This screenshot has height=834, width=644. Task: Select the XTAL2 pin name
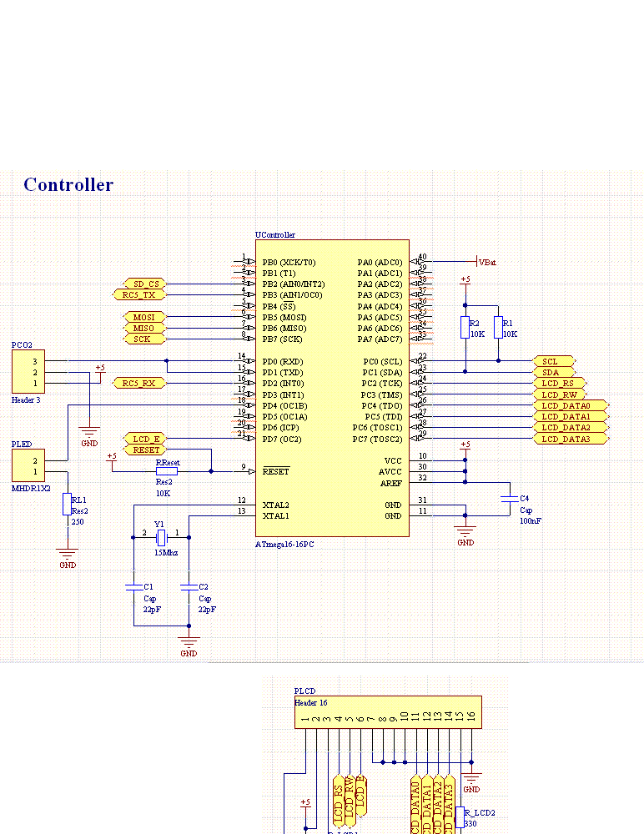pos(275,505)
